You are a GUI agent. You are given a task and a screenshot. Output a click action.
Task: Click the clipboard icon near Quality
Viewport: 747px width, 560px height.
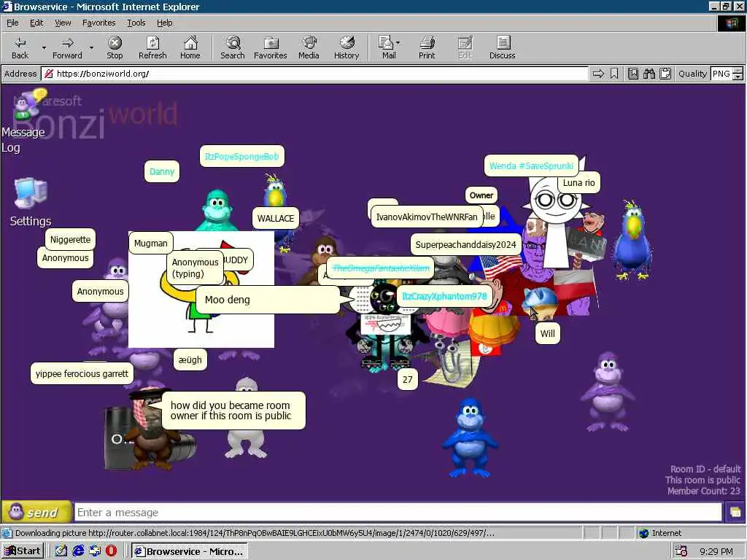coord(665,74)
